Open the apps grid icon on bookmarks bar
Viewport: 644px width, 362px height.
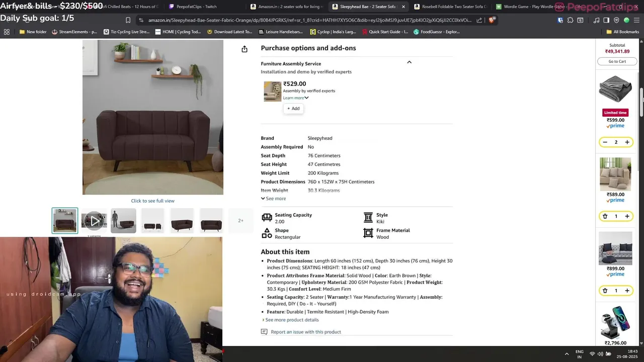coord(7,32)
